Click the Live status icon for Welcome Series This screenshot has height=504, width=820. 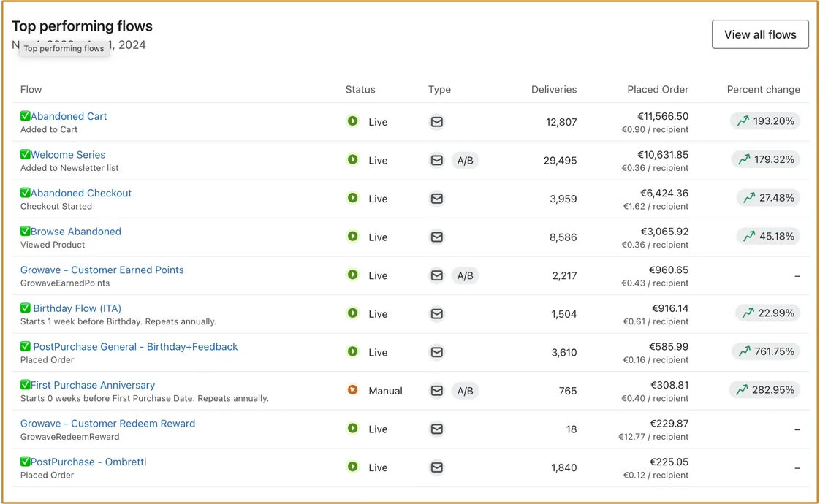(353, 159)
